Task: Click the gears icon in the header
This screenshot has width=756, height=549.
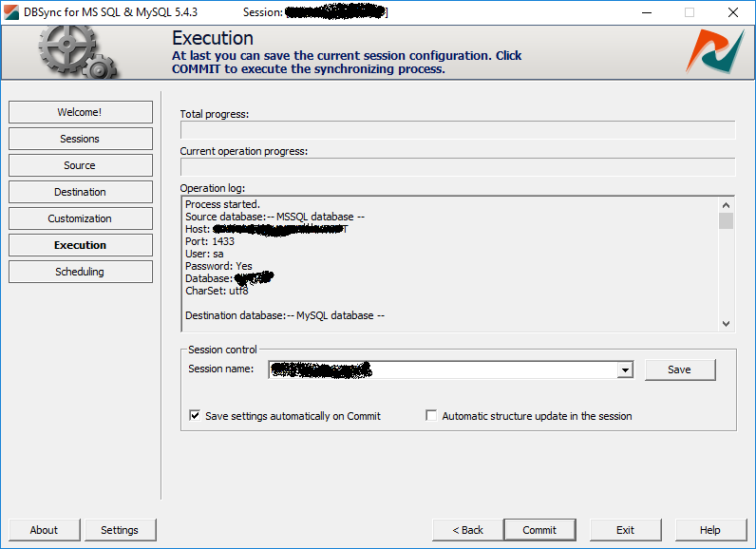Action: [77, 52]
